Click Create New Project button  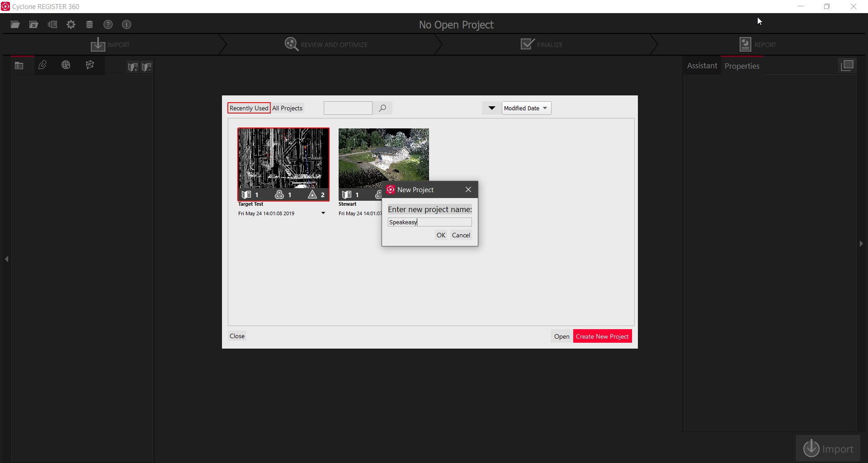pyautogui.click(x=602, y=336)
